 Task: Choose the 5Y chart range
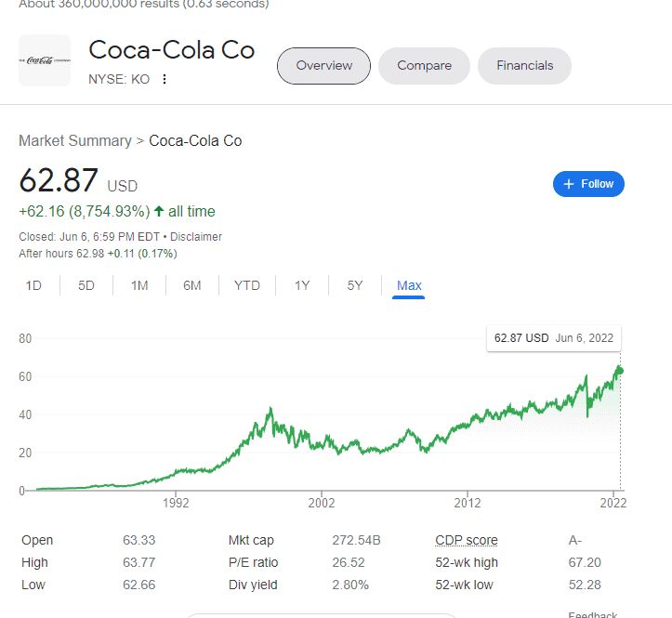355,285
